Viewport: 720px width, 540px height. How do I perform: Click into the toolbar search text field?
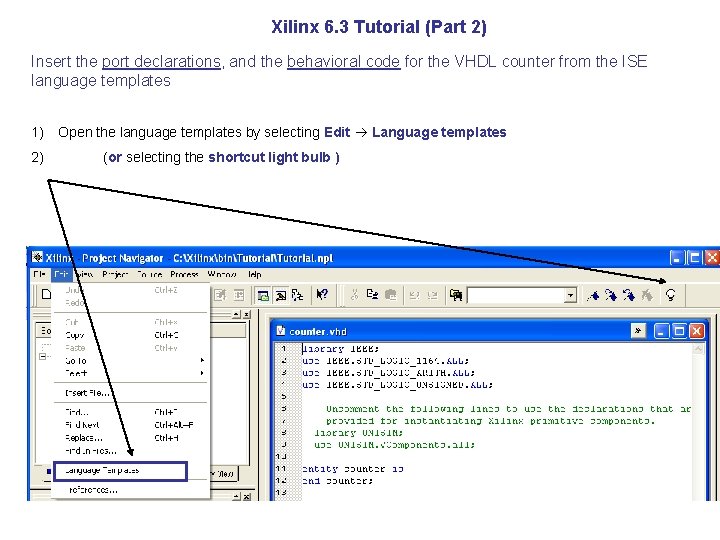(x=516, y=295)
